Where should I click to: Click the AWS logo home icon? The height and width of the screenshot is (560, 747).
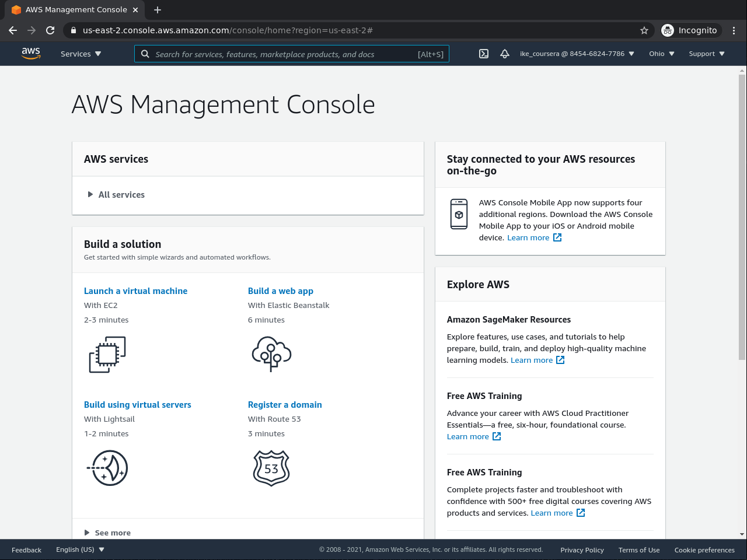point(31,54)
